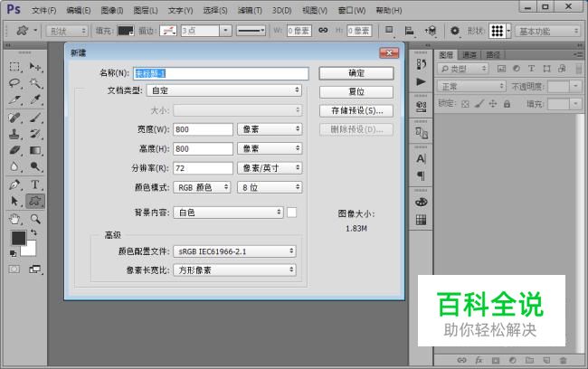Click the white background swatch in the New dialog
This screenshot has height=369, width=588.
coord(291,213)
